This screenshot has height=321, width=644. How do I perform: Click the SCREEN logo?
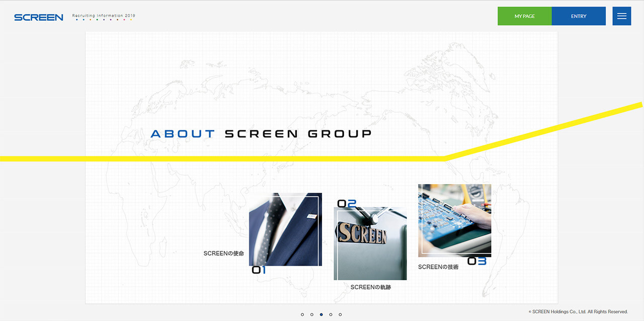[x=39, y=17]
